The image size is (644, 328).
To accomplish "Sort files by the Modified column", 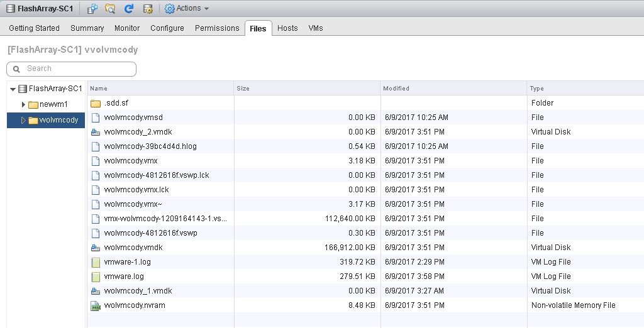I will click(453, 88).
